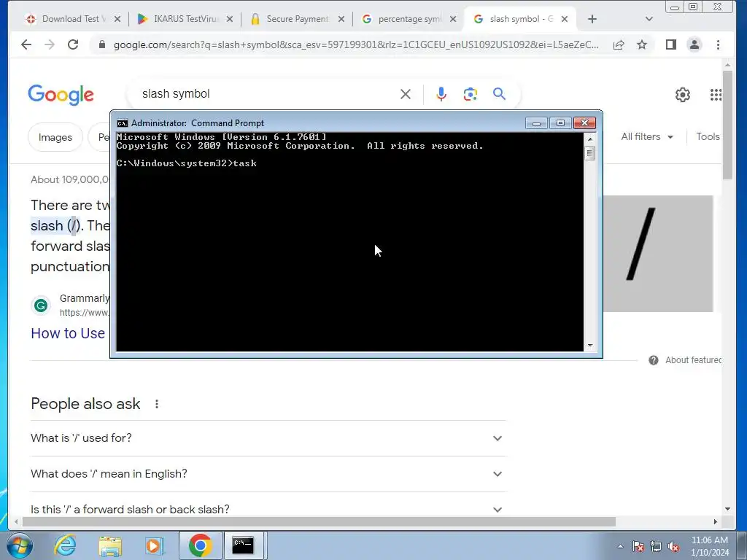Open the How to Use link
Viewport: 747px width, 560px height.
(x=68, y=333)
